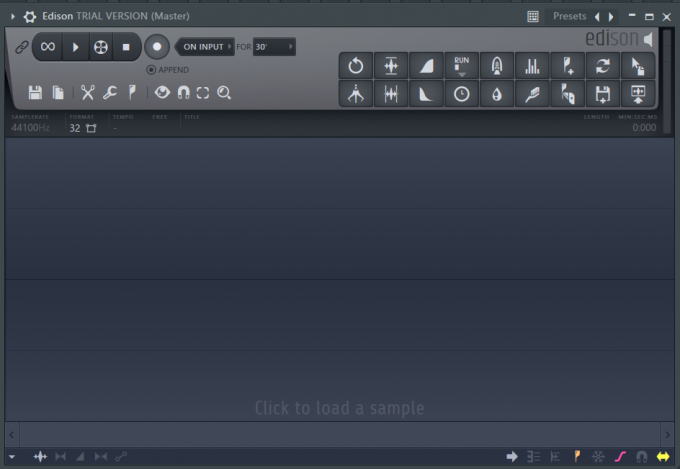Click the 0:000 length readout

(644, 128)
